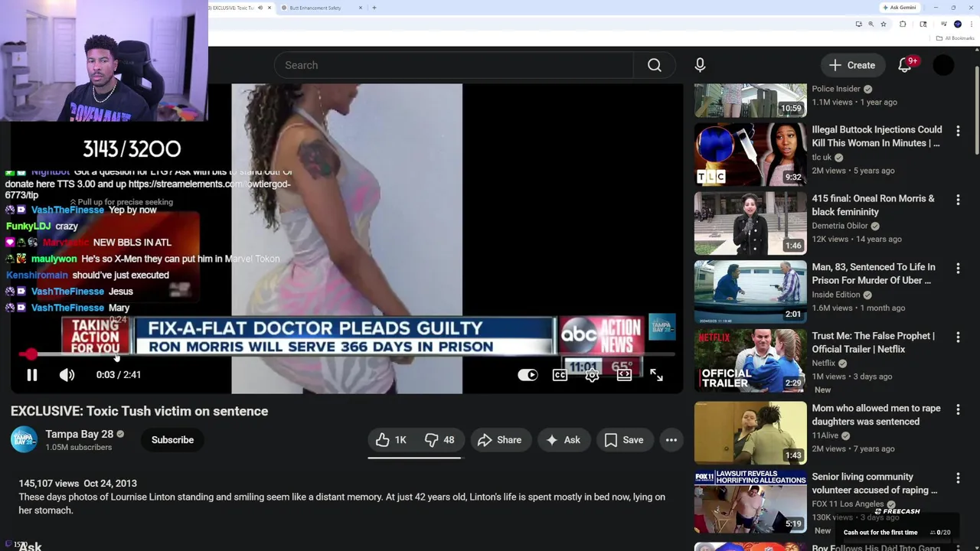Click the 11Alive channel name
This screenshot has height=551, width=980.
pos(825,435)
